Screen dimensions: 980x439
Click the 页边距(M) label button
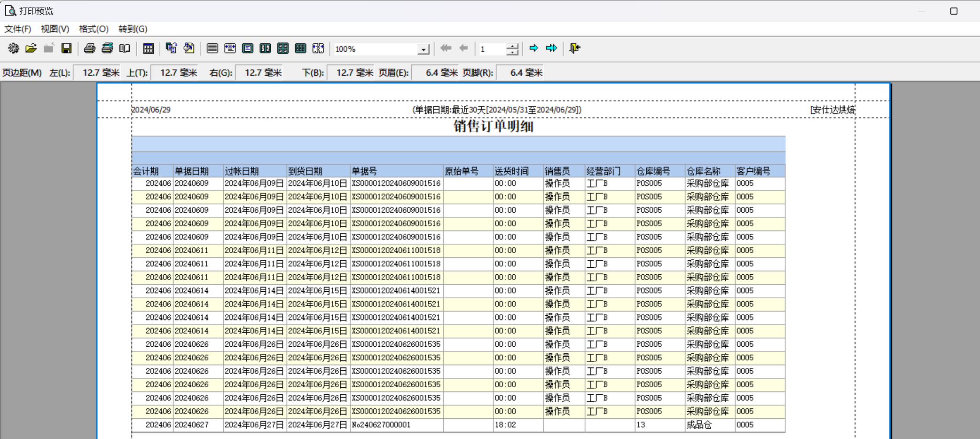(x=22, y=73)
